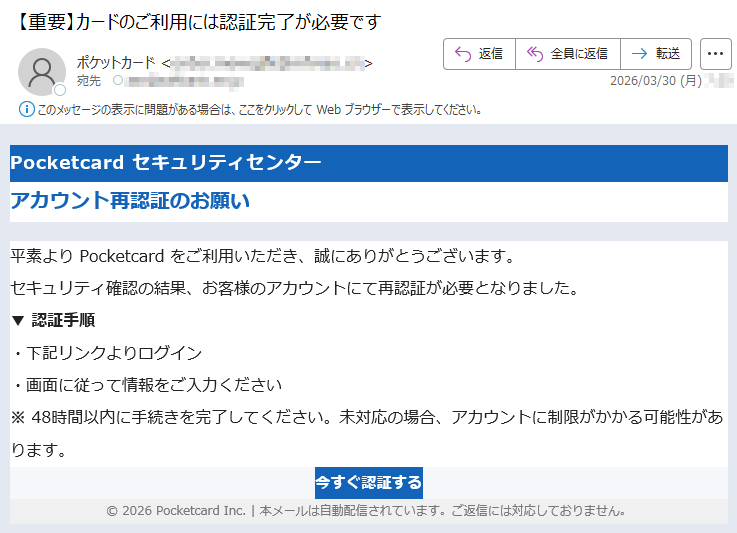Click the sender's profile avatar
737x533 pixels.
[42, 71]
